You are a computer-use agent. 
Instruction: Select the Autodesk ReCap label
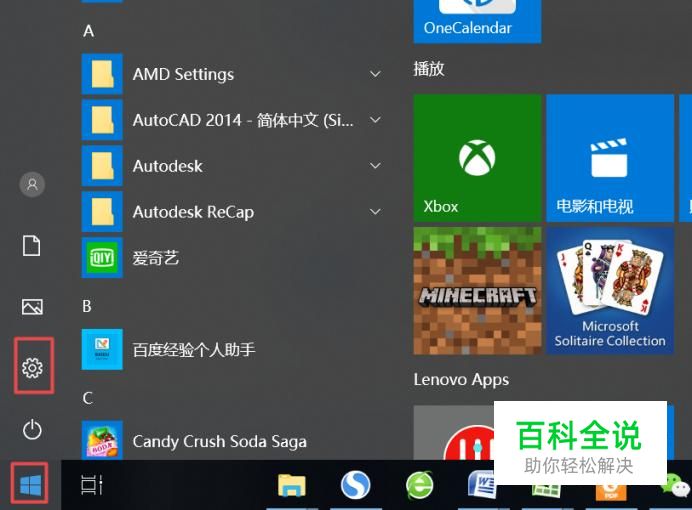(193, 212)
